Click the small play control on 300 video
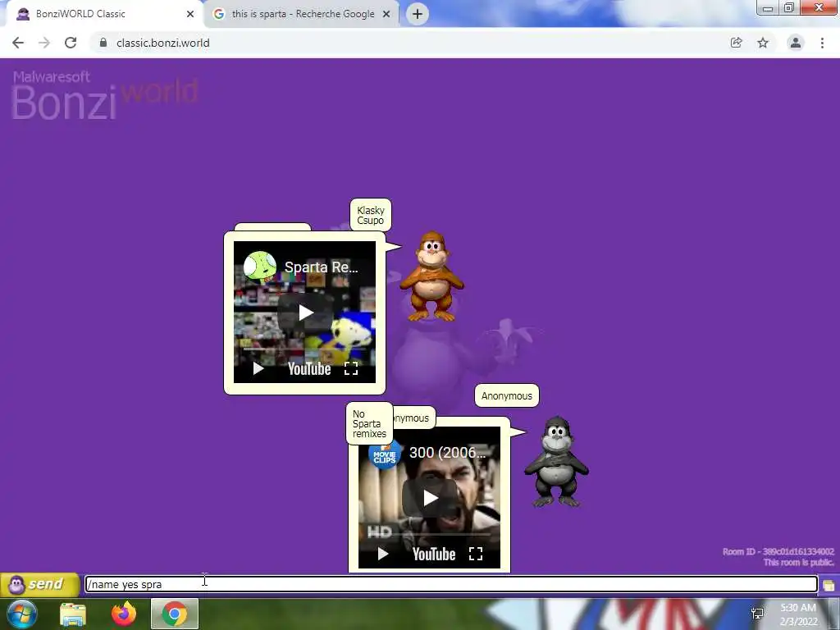840x630 pixels. [383, 554]
